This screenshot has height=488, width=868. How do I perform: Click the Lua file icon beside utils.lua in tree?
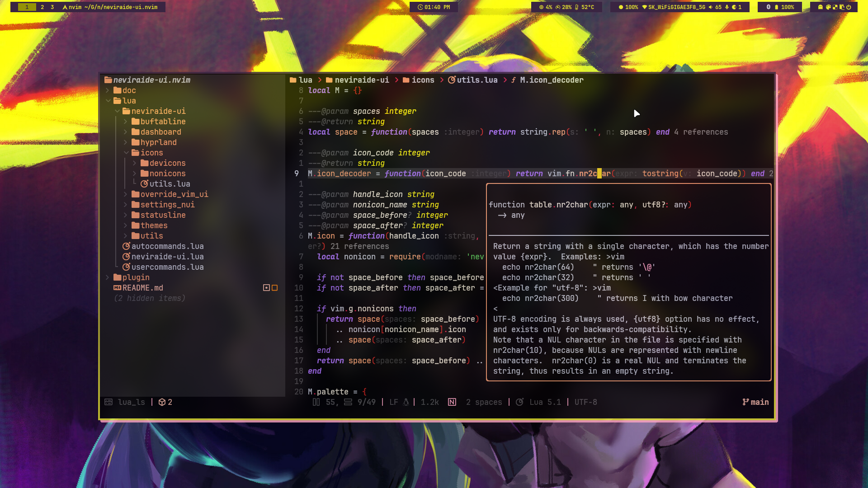144,184
